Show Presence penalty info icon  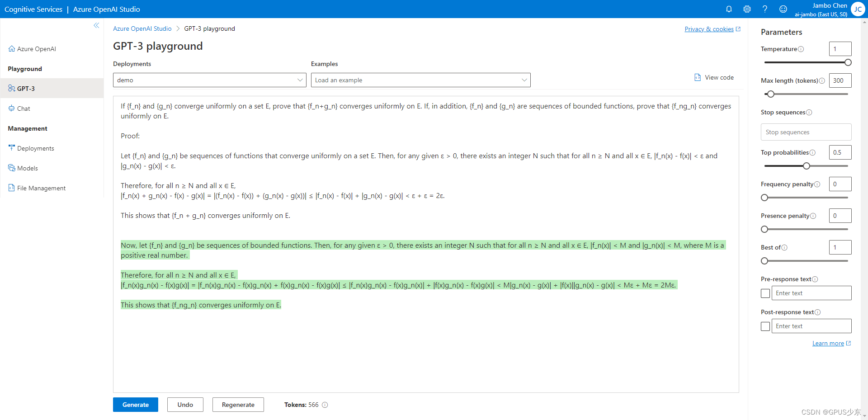[x=813, y=216]
